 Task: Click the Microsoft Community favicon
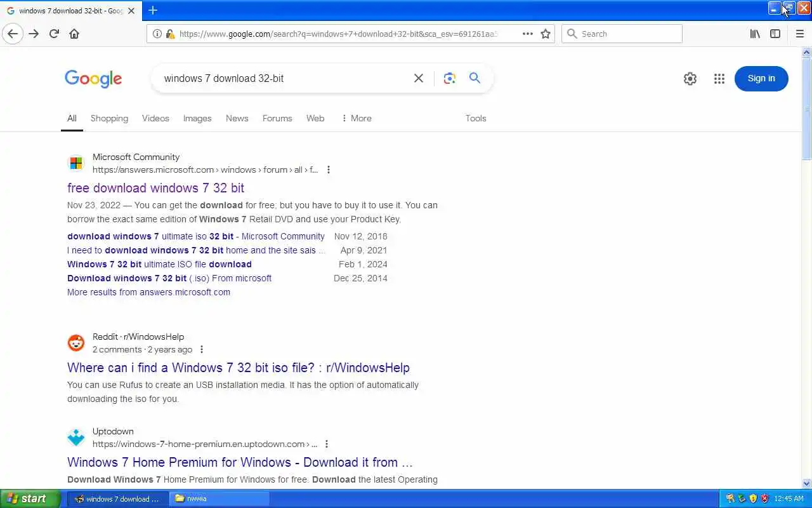(x=76, y=163)
